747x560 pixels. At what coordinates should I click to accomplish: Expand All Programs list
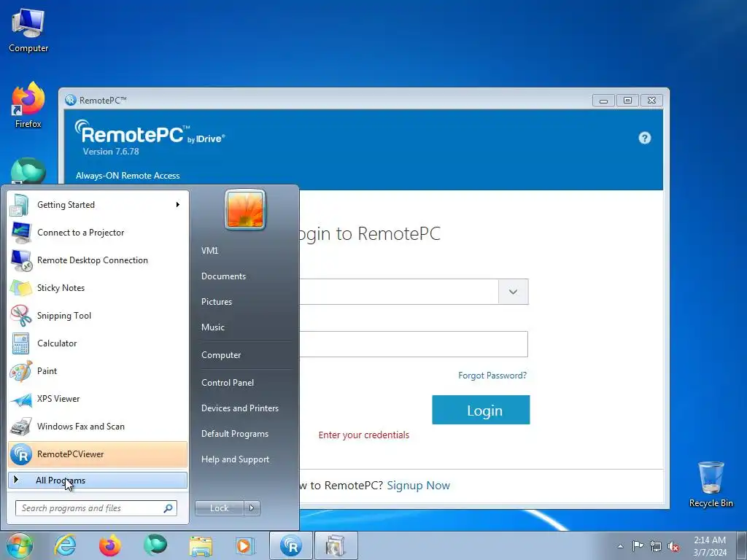click(98, 480)
